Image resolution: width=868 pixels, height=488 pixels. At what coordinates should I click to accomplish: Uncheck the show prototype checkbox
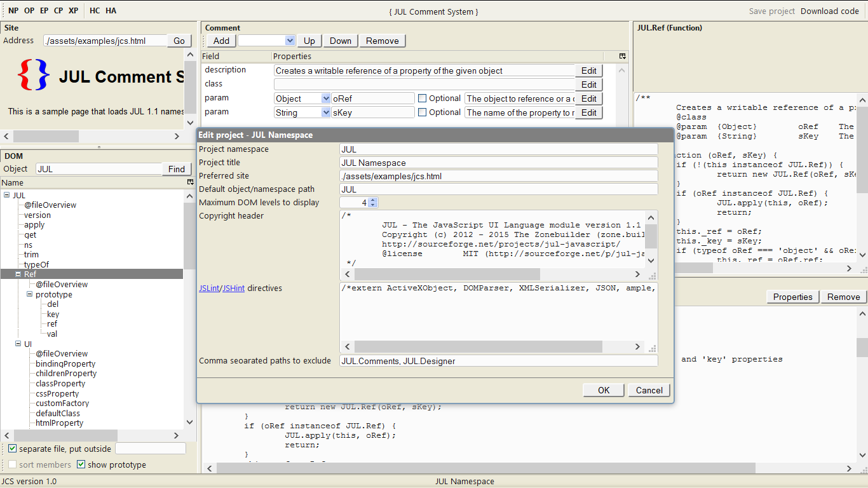81,464
